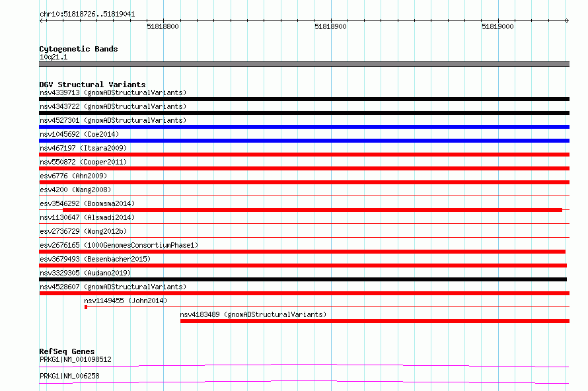Open the esv2676165 (1000GenomesConsortiumPhase1) label

tap(119, 245)
